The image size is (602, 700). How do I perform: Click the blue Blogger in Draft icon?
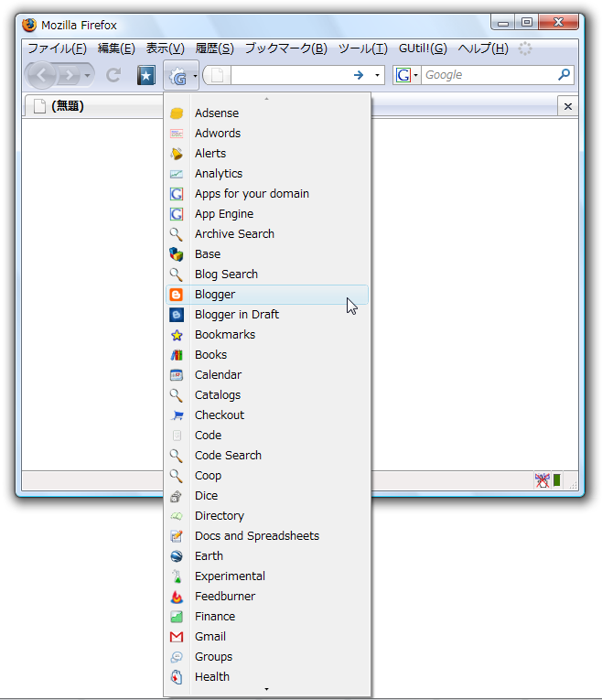[x=177, y=315]
